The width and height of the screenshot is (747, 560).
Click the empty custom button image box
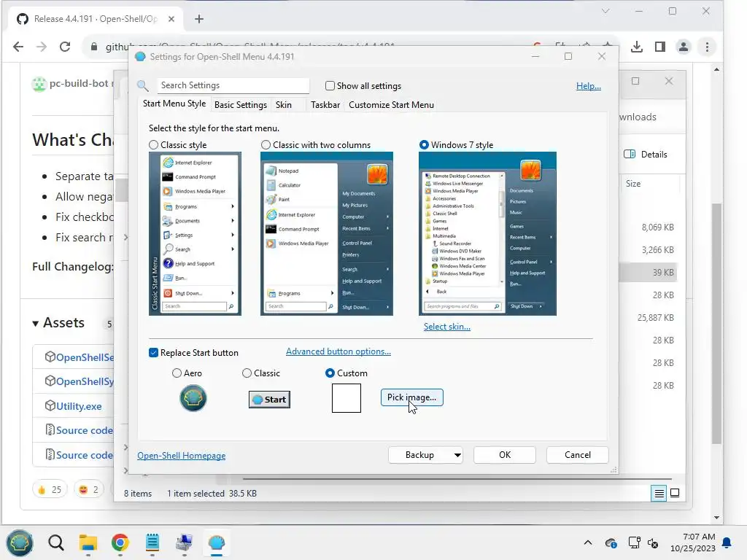point(347,398)
